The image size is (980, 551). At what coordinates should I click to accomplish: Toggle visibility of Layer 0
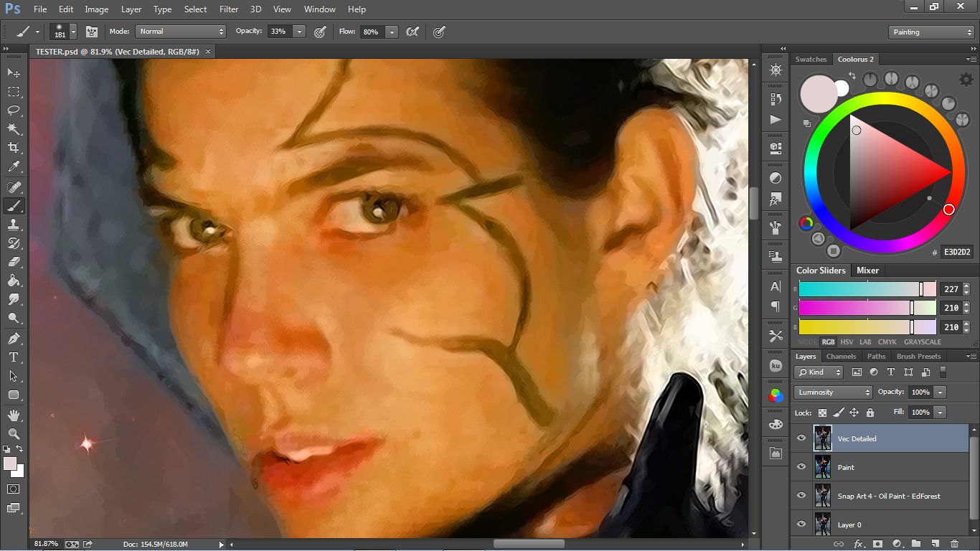(x=801, y=524)
